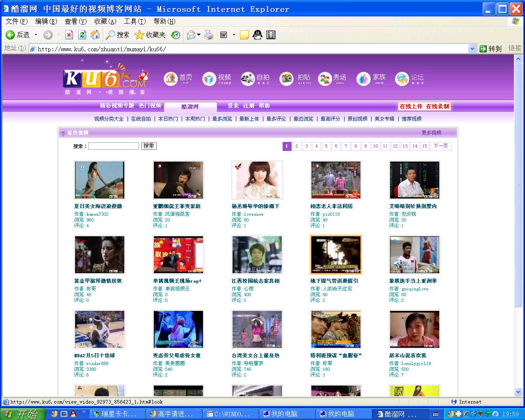This screenshot has width=525, height=420.
Task: Open the 夏日美女海边浪漫激 video thumbnail
Action: click(x=100, y=180)
